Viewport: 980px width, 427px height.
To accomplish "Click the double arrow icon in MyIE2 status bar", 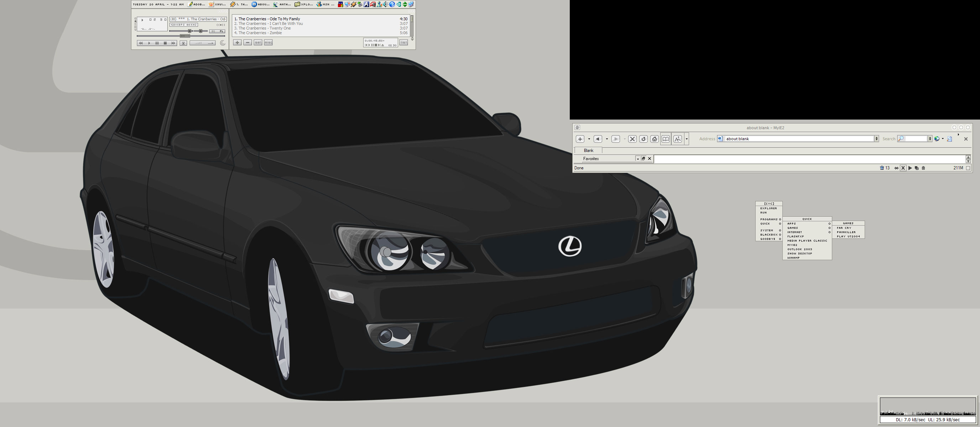I will [x=896, y=168].
